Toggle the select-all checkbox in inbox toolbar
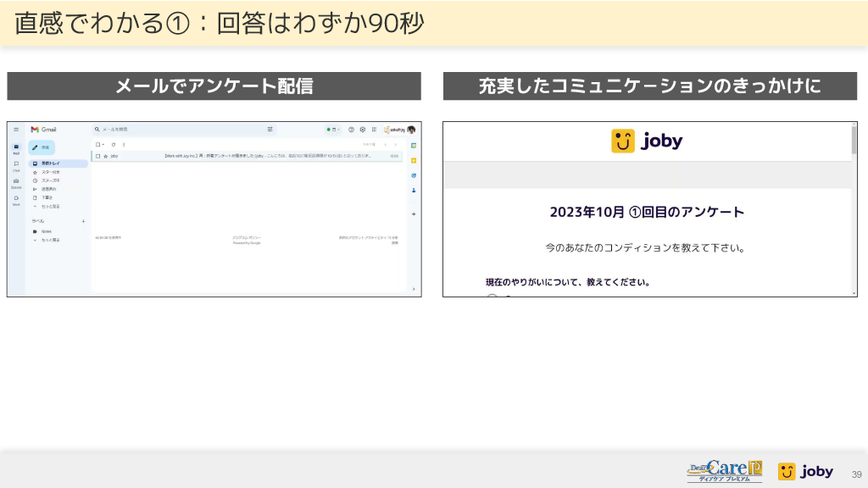 pyautogui.click(x=97, y=145)
